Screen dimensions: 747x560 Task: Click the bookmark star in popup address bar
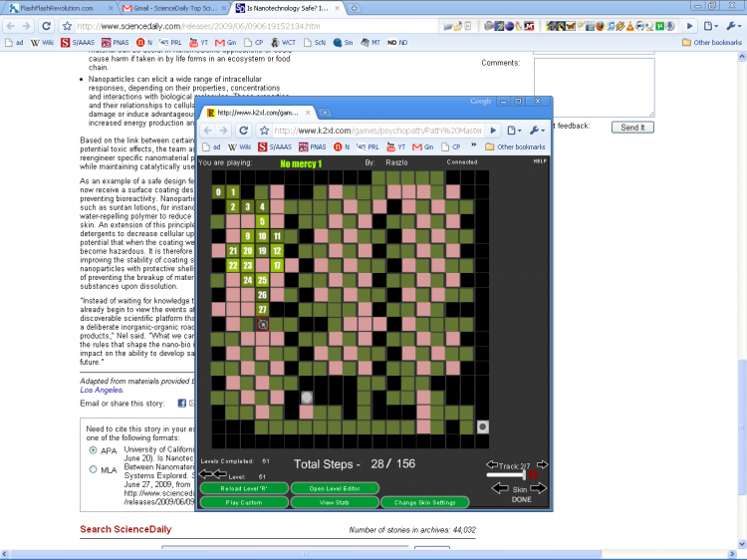coord(264,131)
